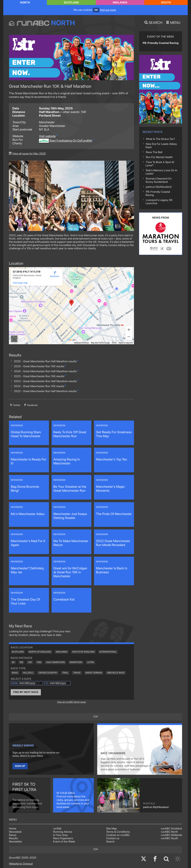Switch to the NORTH region tab
This screenshot has height=868, width=191.
tap(25, 2)
